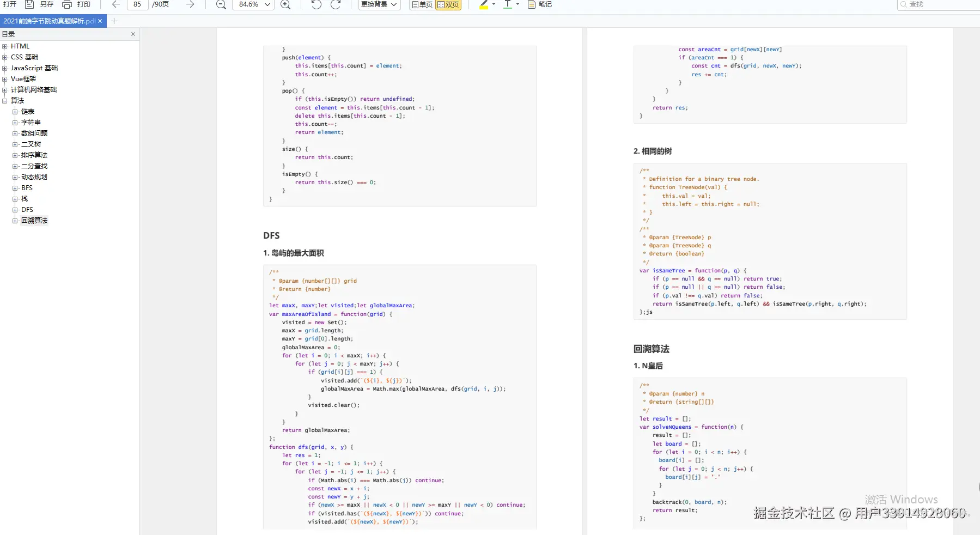Zoom out with the minus magnifier
Screen dimensions: 980x535
(x=221, y=4)
